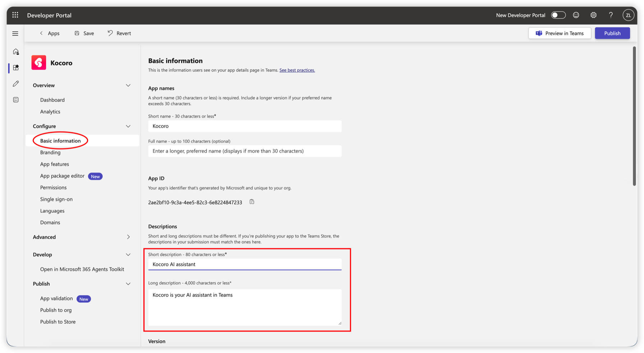
Task: Click the Publish button
Action: pos(612,33)
